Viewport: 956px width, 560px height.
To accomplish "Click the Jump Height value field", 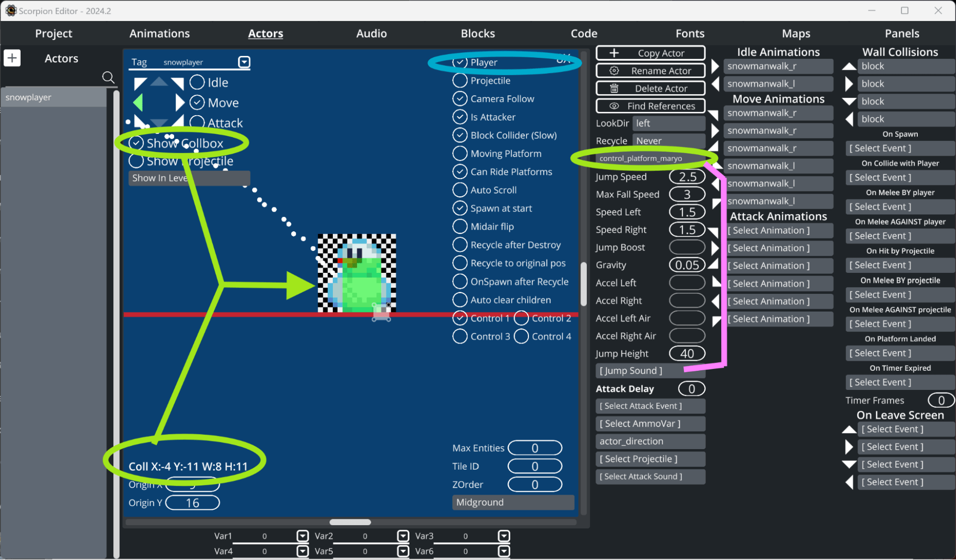I will 687,354.
